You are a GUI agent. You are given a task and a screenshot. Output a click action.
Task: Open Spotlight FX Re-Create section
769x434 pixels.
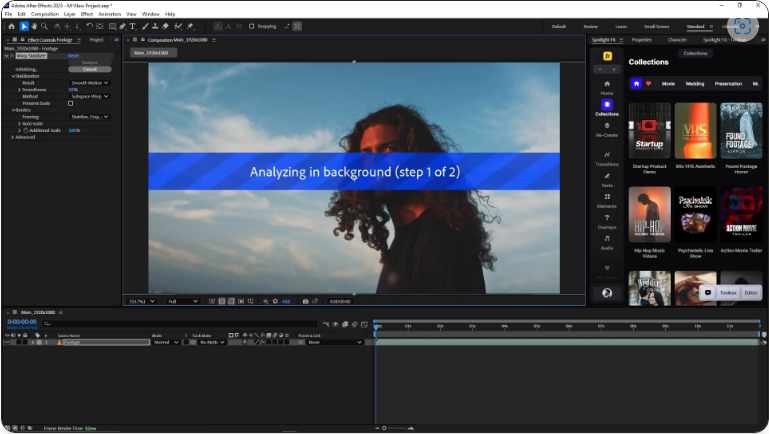click(607, 129)
